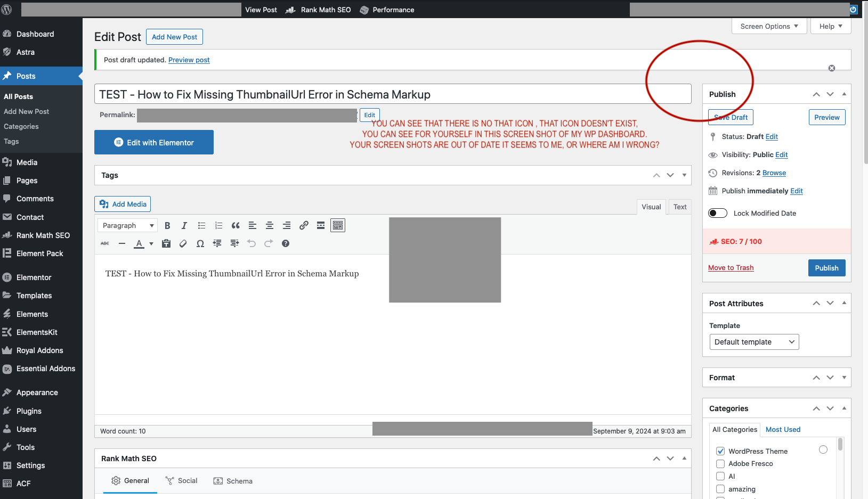Image resolution: width=868 pixels, height=499 pixels.
Task: Open keyboard shortcuts help icon
Action: [286, 243]
